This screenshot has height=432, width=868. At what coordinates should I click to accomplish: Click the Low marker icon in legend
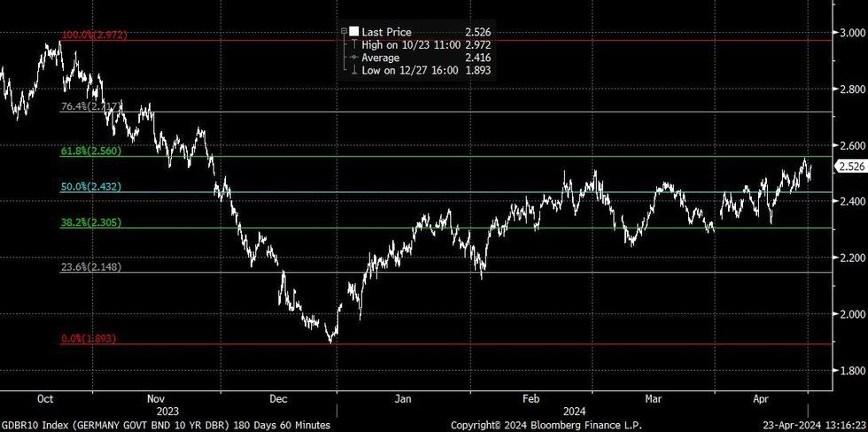pyautogui.click(x=354, y=70)
